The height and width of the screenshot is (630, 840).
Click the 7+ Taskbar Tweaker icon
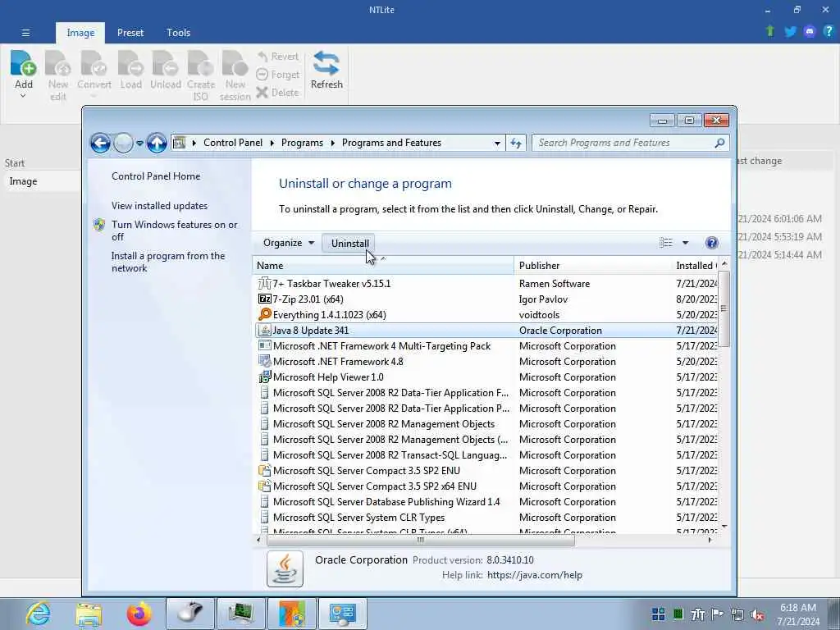click(265, 283)
